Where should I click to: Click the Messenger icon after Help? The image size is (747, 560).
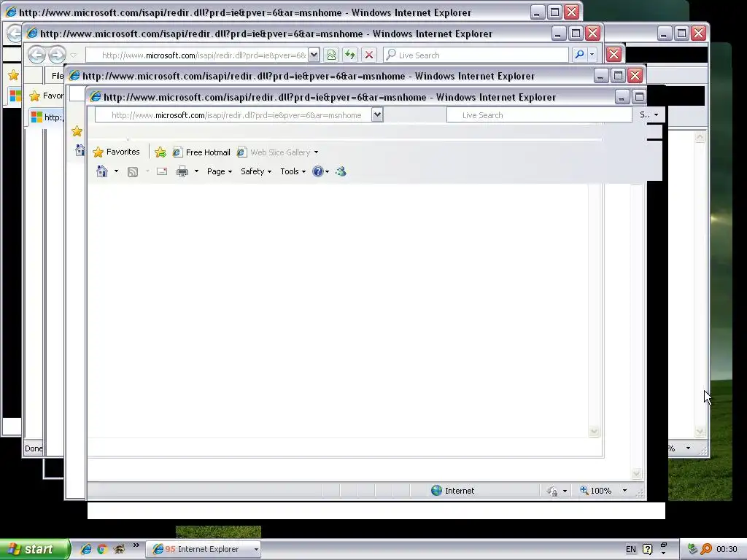(341, 171)
